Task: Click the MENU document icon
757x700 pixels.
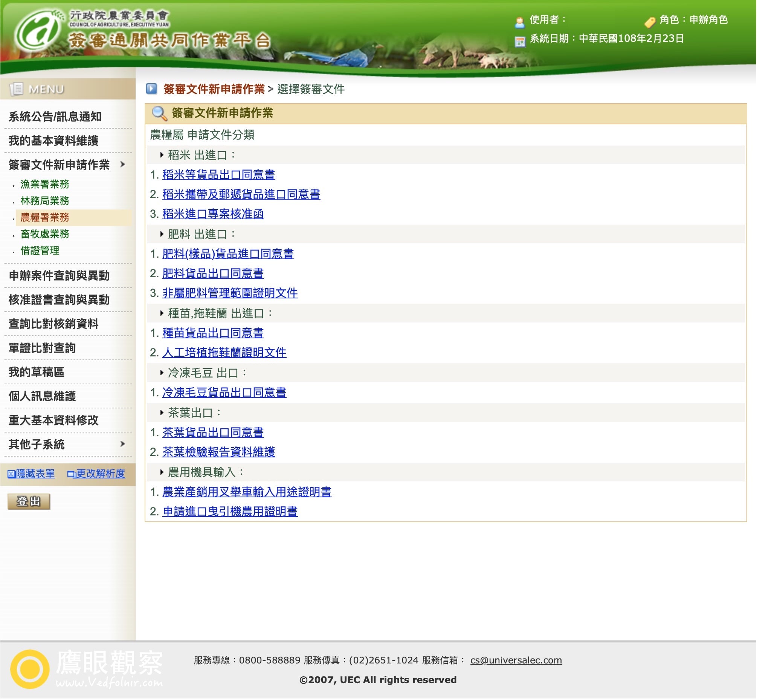Action: pos(17,89)
